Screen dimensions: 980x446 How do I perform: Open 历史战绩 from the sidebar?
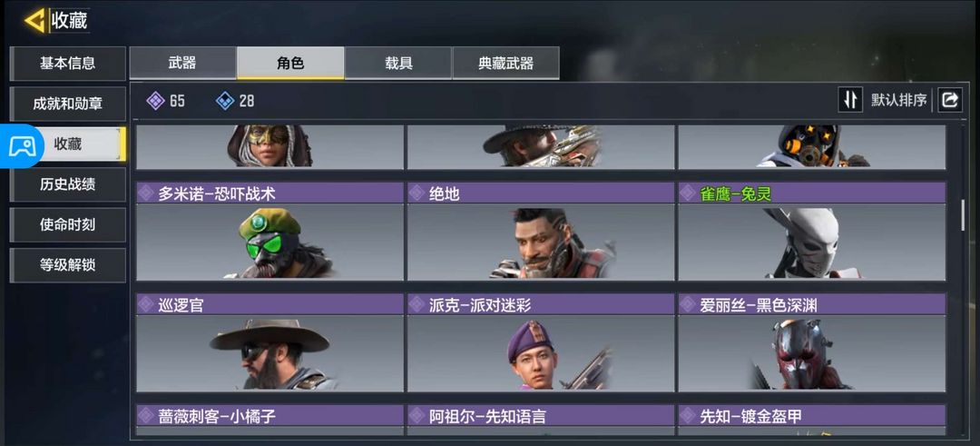tap(67, 184)
